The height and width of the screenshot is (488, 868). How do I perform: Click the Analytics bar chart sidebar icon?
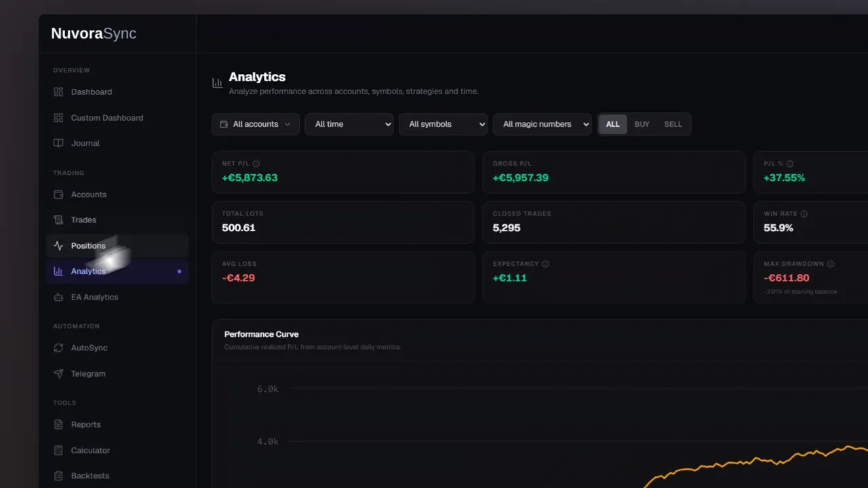(58, 271)
